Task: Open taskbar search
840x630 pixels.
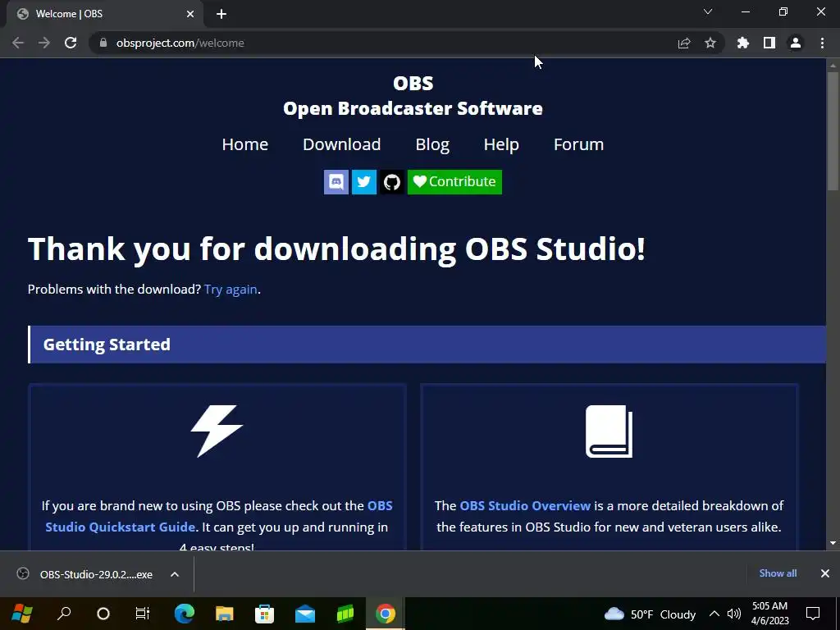Action: (x=64, y=614)
